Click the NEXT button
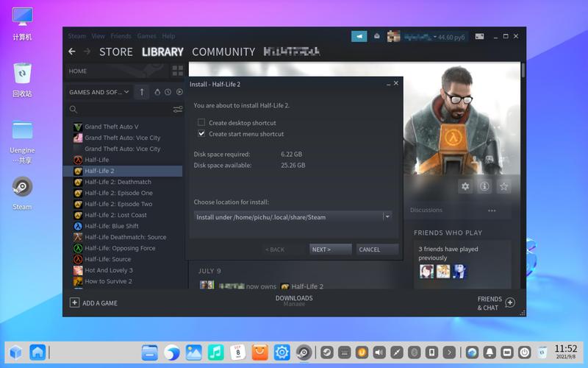The image size is (588, 368). (x=330, y=250)
